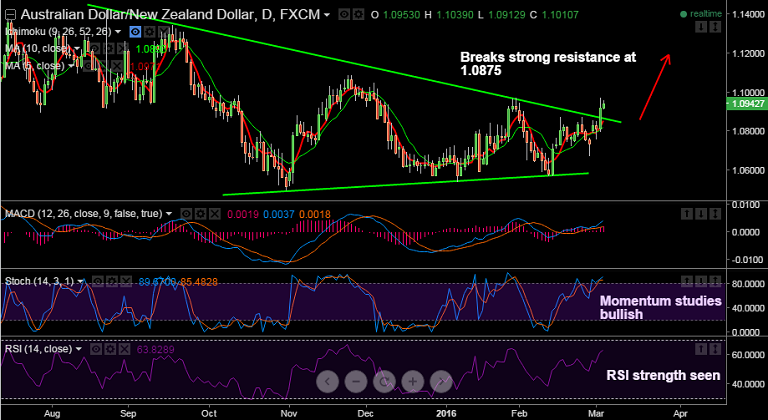768x420 pixels.
Task: Open MA (5, close) dropdown arrow
Action: point(71,66)
